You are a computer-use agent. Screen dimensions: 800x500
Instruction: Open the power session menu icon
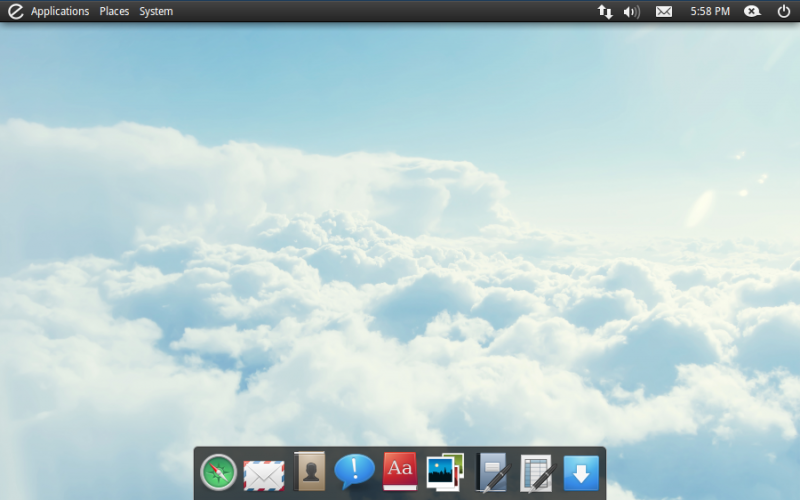(784, 11)
